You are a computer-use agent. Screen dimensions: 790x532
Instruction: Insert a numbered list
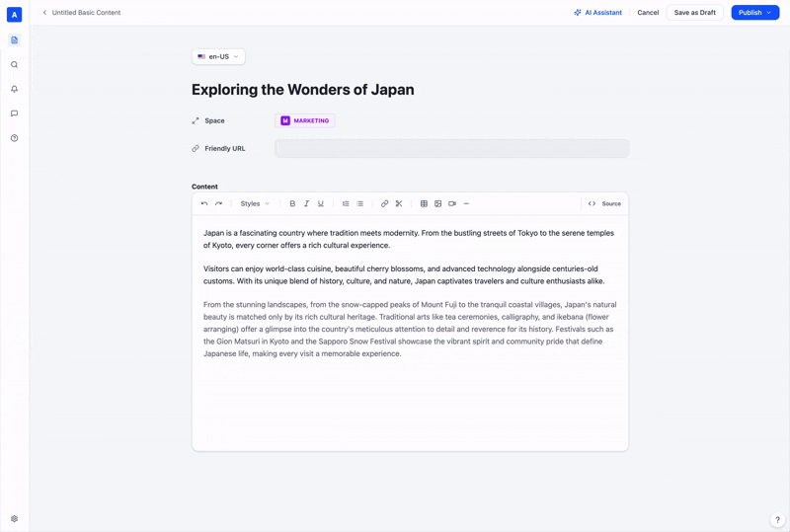pyautogui.click(x=346, y=203)
